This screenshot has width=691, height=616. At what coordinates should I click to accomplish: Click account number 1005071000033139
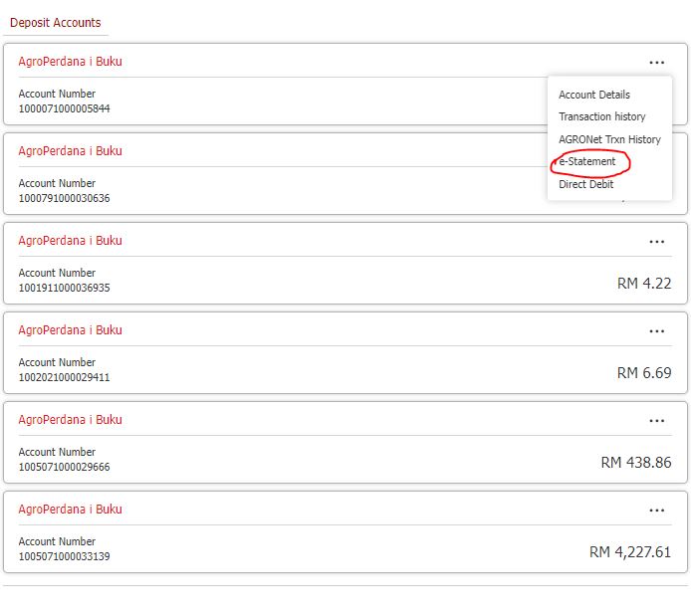64,556
